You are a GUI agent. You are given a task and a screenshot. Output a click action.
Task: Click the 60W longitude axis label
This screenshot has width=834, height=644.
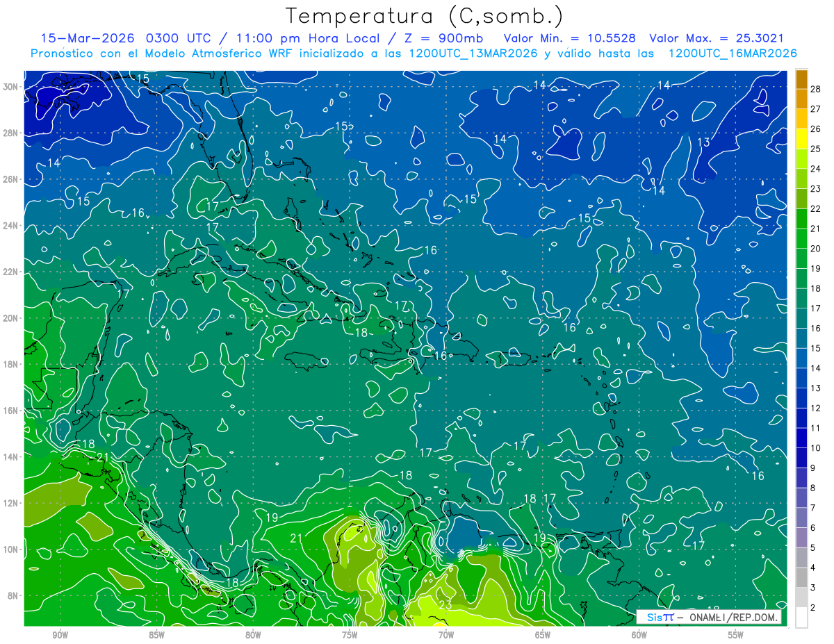pyautogui.click(x=639, y=635)
